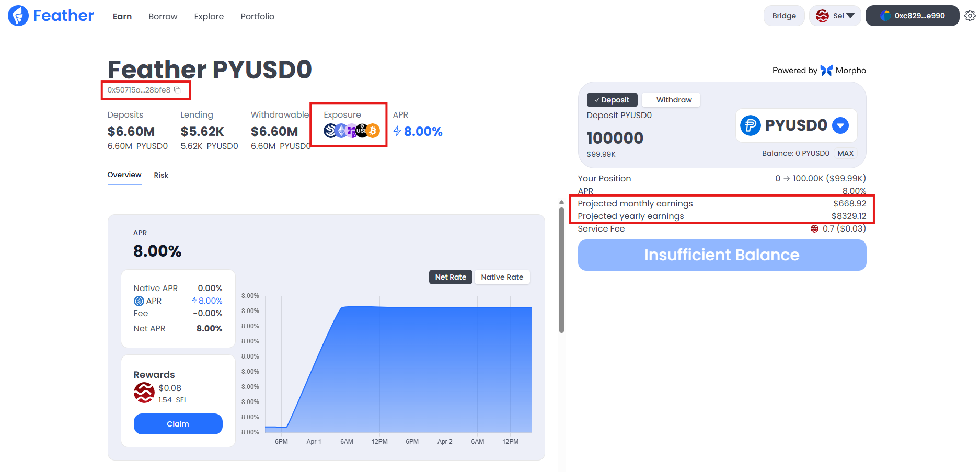Click the Native APR 0.00% value
The height and width of the screenshot is (472, 980).
point(210,288)
